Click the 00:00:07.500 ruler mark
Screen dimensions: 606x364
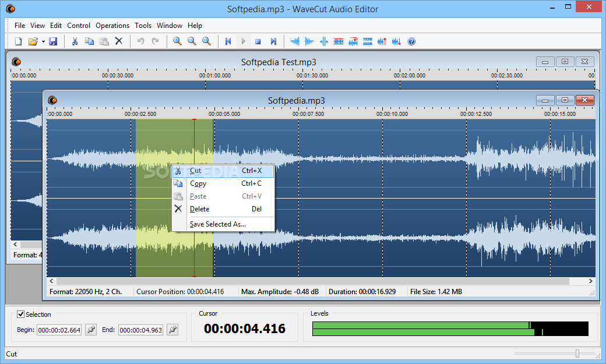[x=308, y=114]
